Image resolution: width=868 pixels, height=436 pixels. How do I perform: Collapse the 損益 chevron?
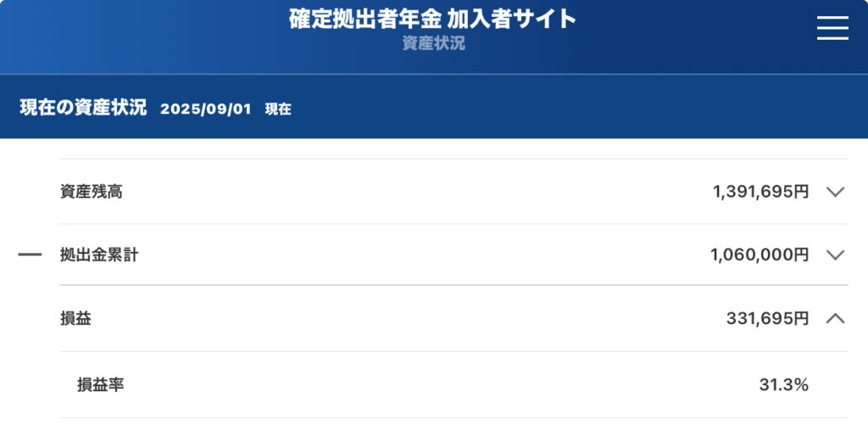[835, 319]
